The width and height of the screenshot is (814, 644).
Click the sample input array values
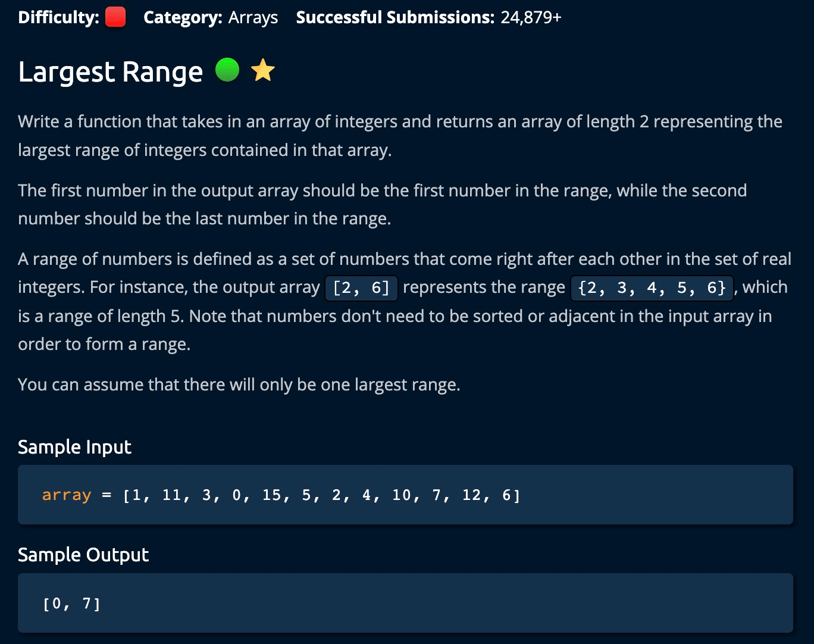321,495
